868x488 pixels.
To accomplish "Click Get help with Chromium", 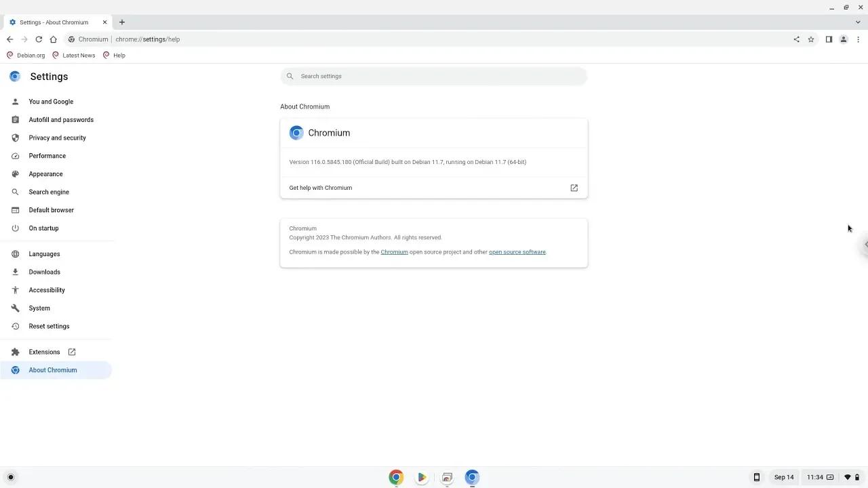I will 434,188.
